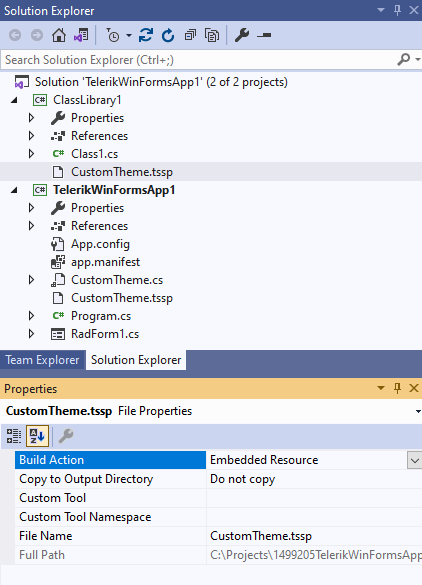Click the CustomTheme.tssp File Name value

click(x=261, y=536)
